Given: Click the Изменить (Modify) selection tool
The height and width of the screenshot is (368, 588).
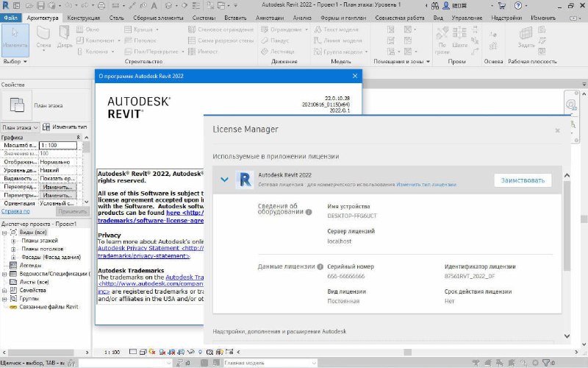Looking at the screenshot, I should (x=15, y=40).
